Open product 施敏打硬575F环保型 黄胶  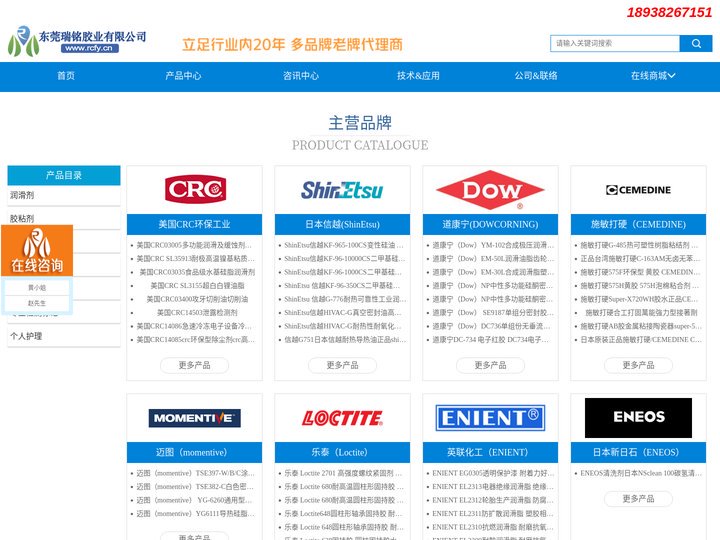(640, 272)
